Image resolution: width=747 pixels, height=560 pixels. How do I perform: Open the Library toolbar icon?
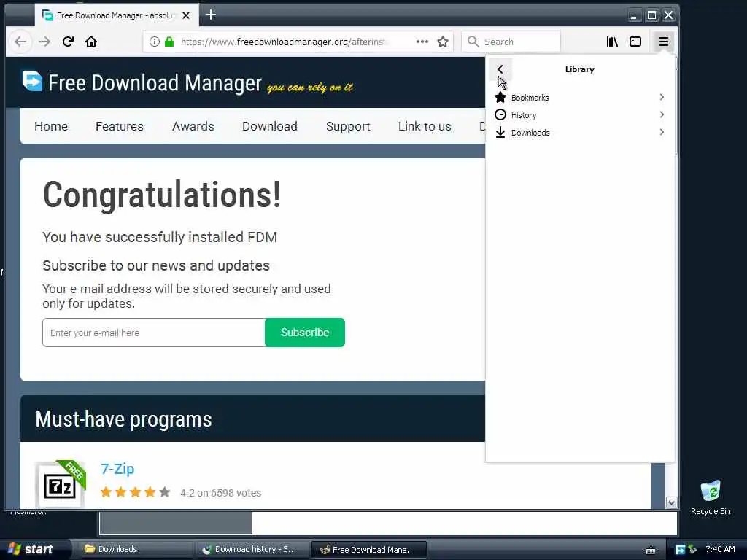pyautogui.click(x=612, y=42)
